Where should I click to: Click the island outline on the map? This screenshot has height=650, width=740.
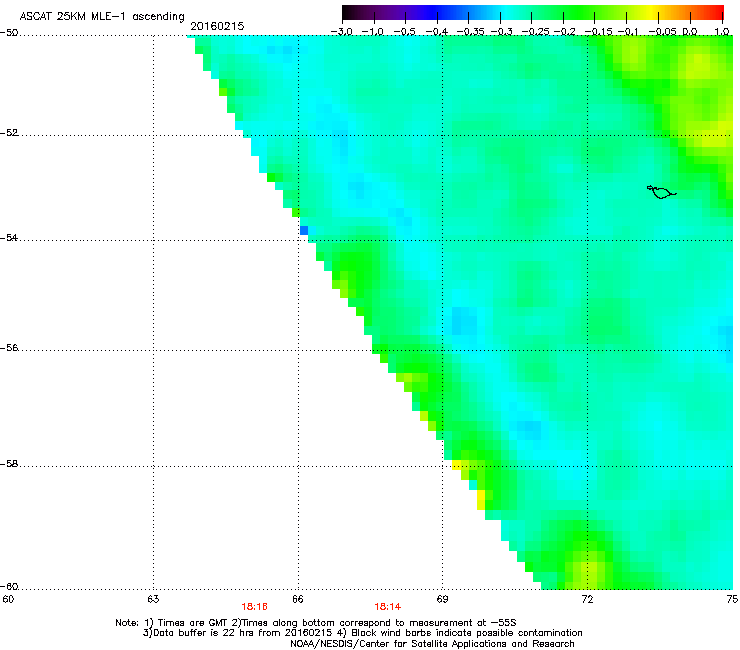coord(662,192)
